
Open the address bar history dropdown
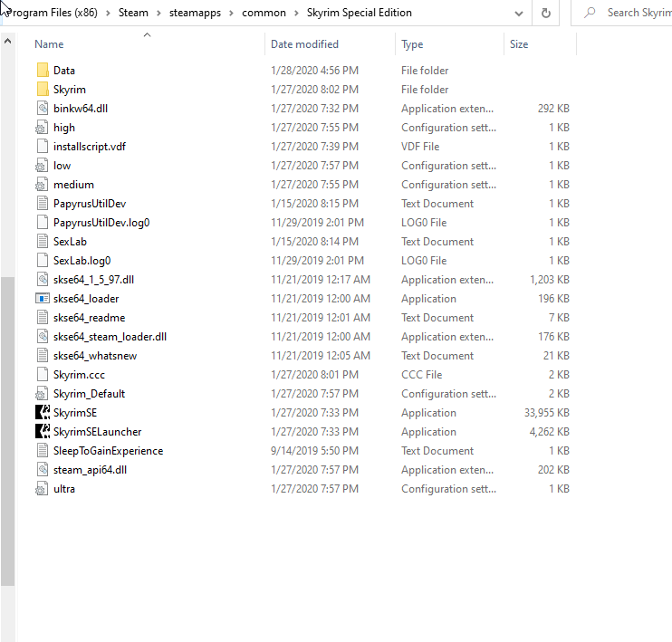click(x=519, y=13)
